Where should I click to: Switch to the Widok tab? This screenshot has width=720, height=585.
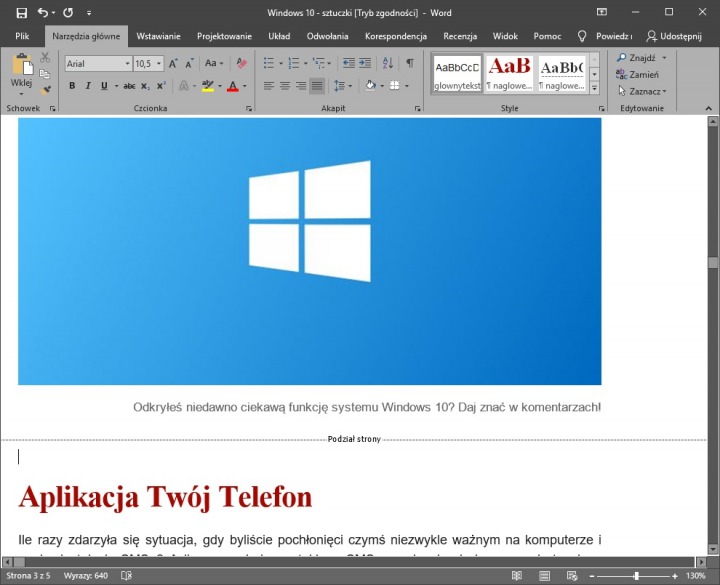click(505, 36)
